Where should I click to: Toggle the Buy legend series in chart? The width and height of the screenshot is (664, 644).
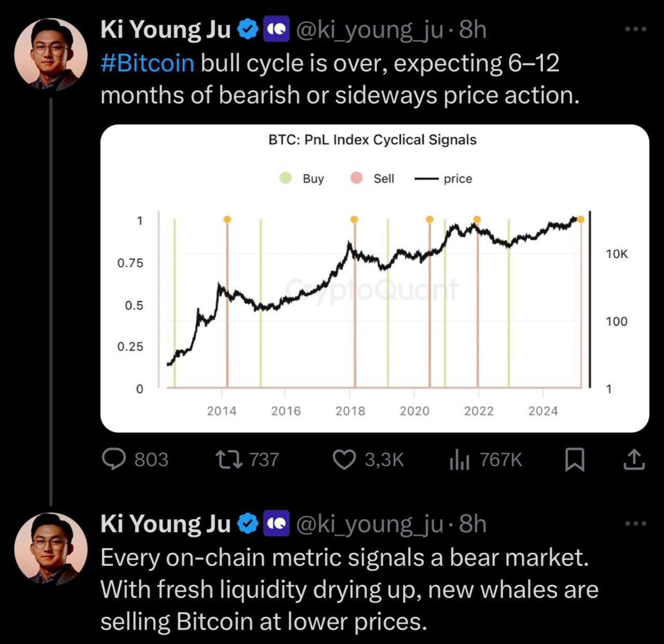pos(302,178)
